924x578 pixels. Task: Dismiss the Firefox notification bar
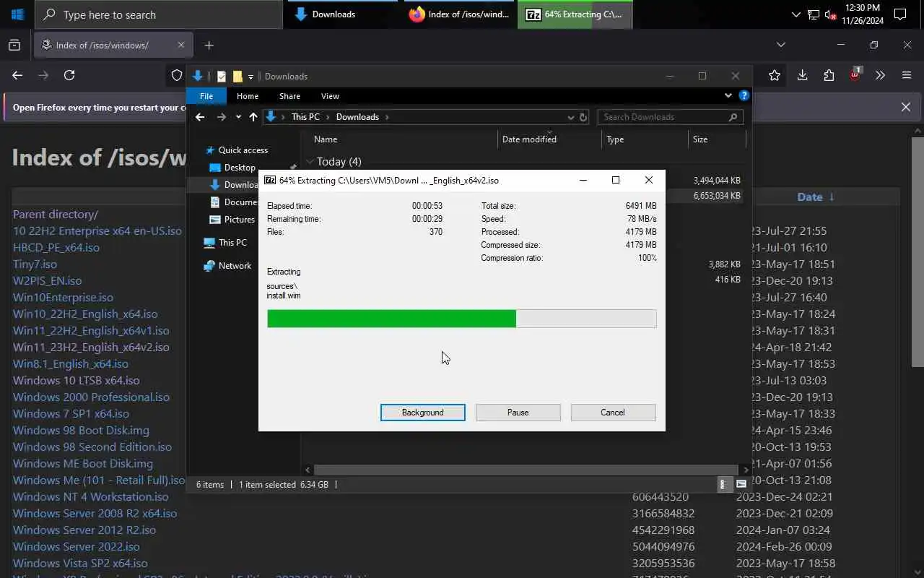click(905, 107)
